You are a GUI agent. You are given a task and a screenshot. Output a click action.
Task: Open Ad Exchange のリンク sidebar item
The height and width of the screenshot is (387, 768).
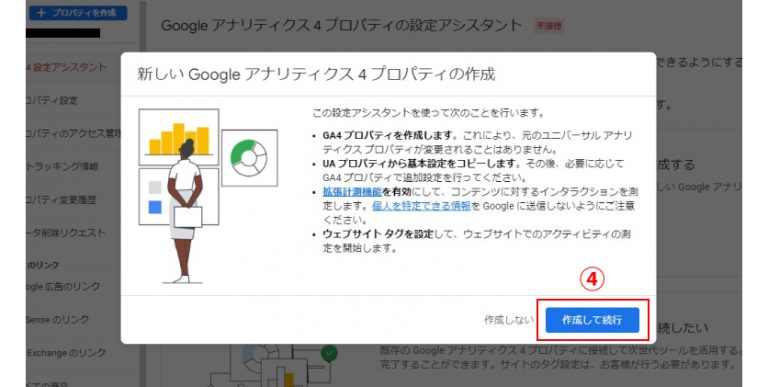(x=66, y=352)
